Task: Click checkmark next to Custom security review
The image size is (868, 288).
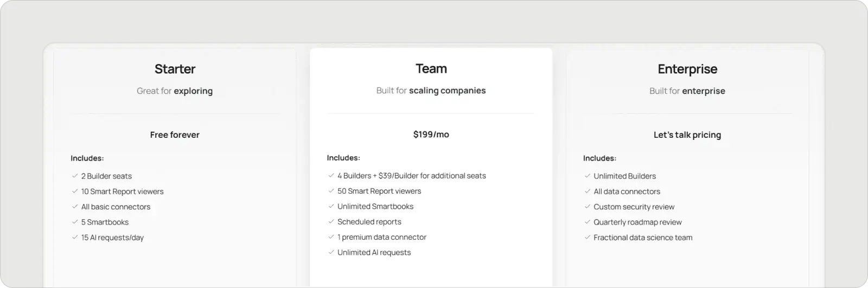Action: [588, 207]
